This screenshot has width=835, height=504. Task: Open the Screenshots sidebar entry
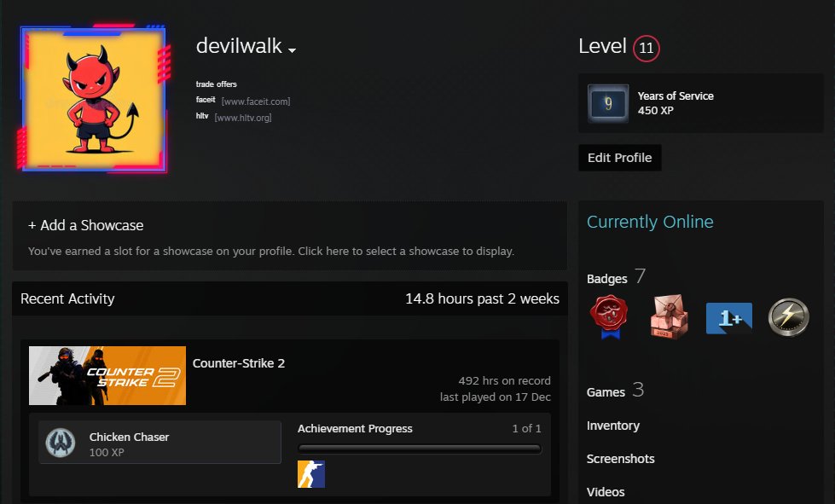620,459
